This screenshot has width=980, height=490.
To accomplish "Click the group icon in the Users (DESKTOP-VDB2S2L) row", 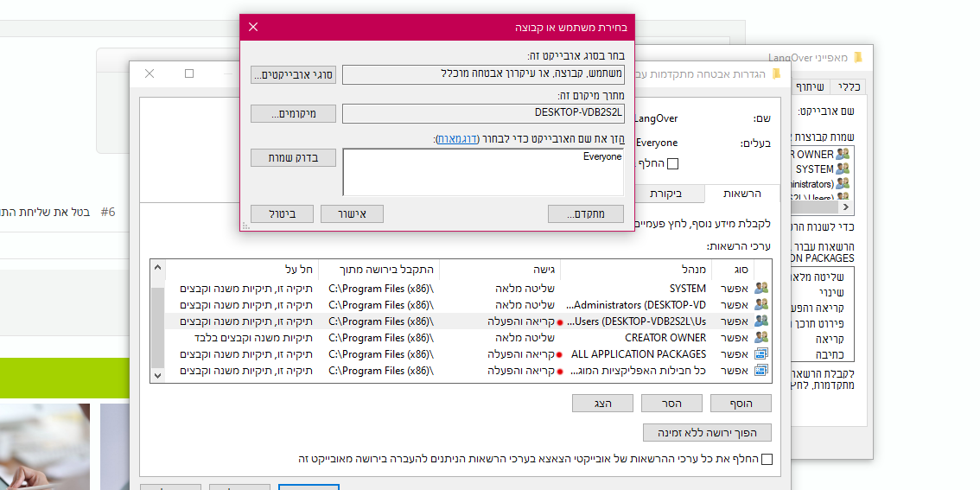I will [x=761, y=321].
